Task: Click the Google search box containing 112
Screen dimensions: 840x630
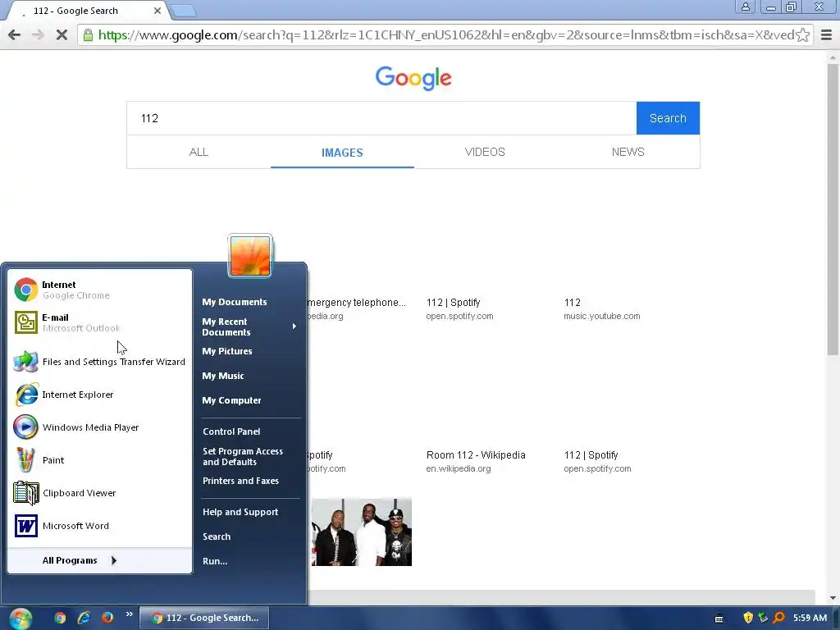Action: [x=381, y=118]
